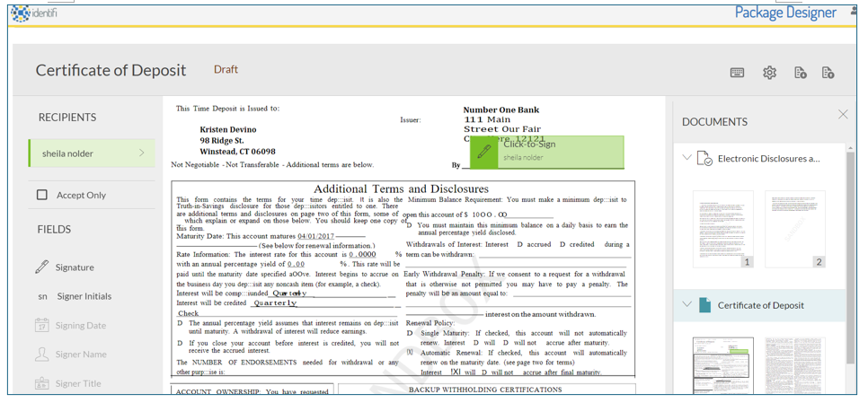
Task: Click 'Kristen Devino' name in document
Action: coord(228,129)
